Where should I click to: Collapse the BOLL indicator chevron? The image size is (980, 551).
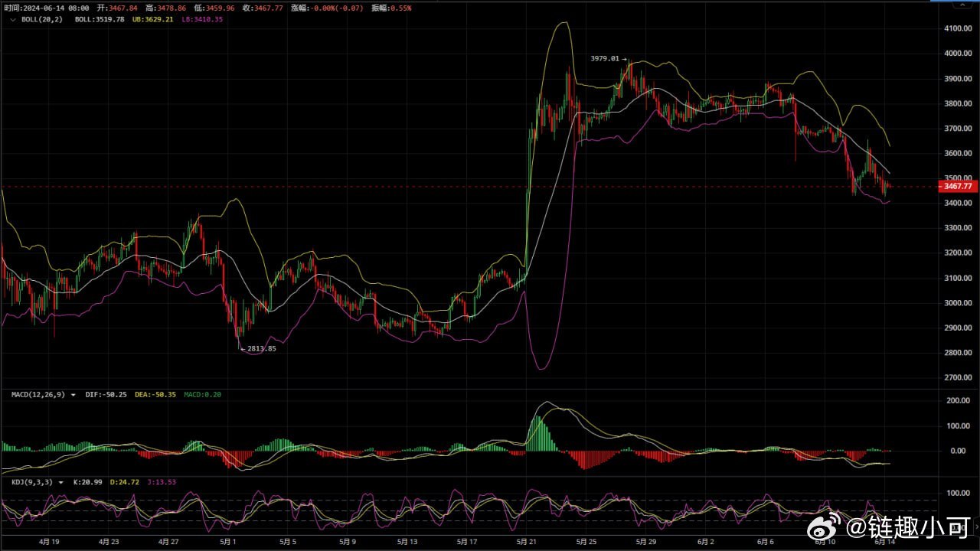tap(12, 19)
